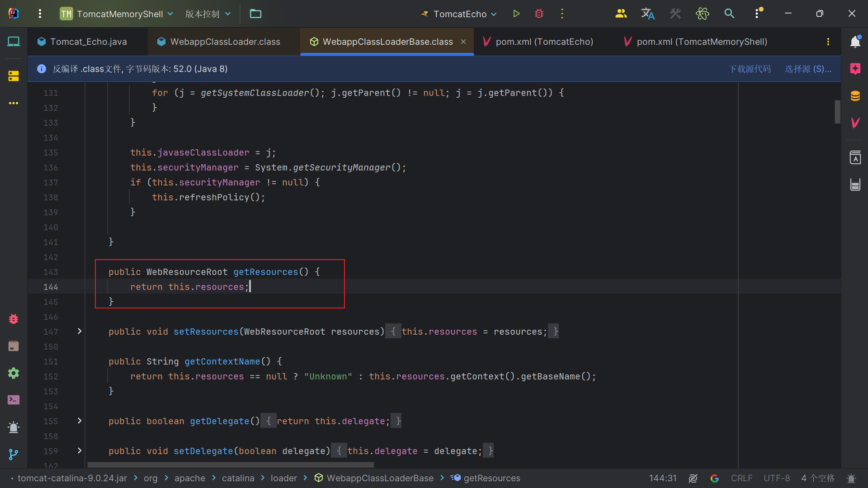
Task: Open the Notifications bell
Action: point(855,42)
